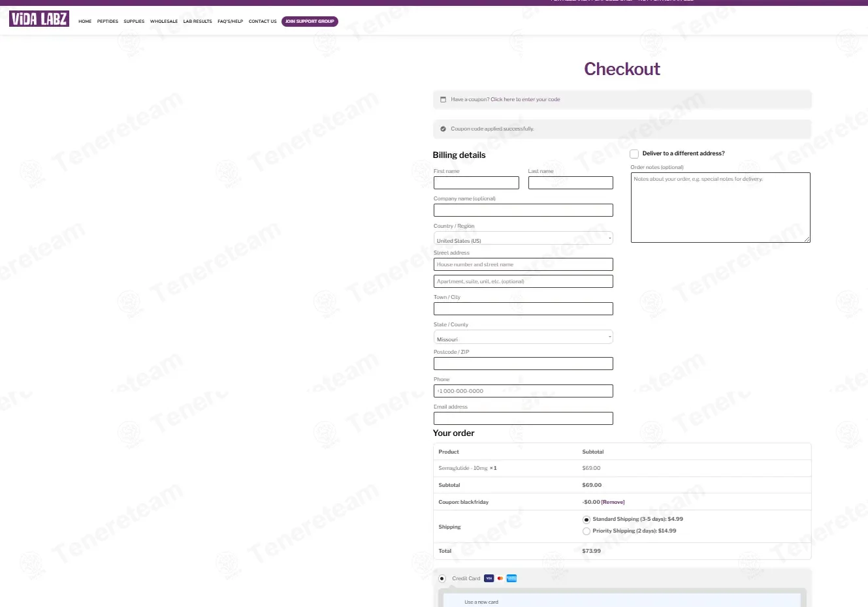Remove the blackfriday coupon
868x607 pixels.
pyautogui.click(x=613, y=502)
